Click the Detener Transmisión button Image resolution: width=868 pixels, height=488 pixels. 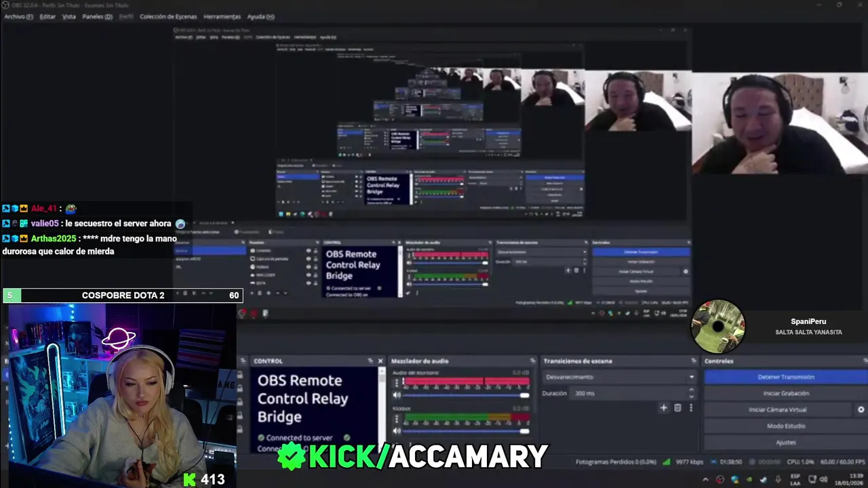coord(786,377)
